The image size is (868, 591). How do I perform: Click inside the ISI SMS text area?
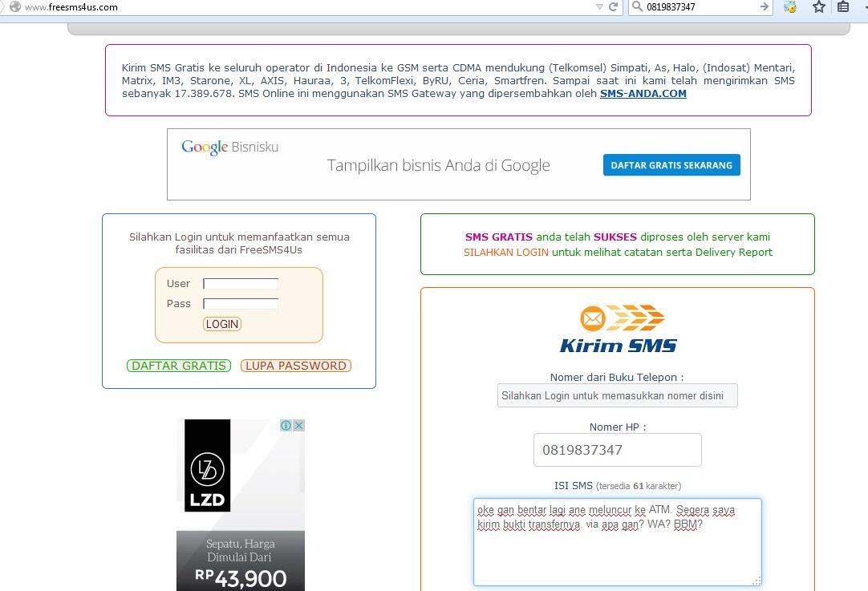[x=617, y=542]
